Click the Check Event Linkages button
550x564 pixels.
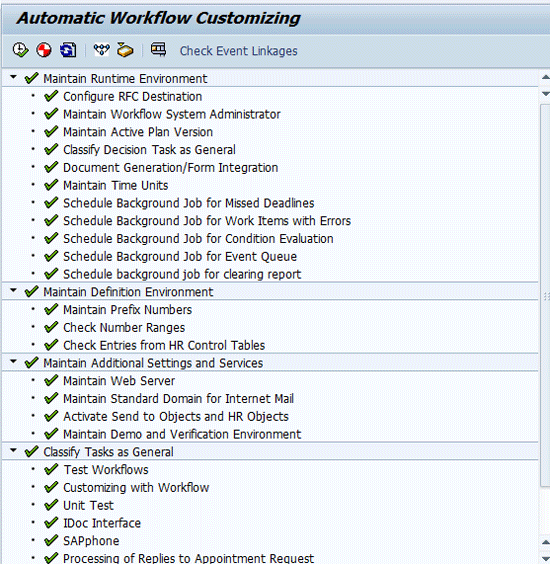(238, 51)
